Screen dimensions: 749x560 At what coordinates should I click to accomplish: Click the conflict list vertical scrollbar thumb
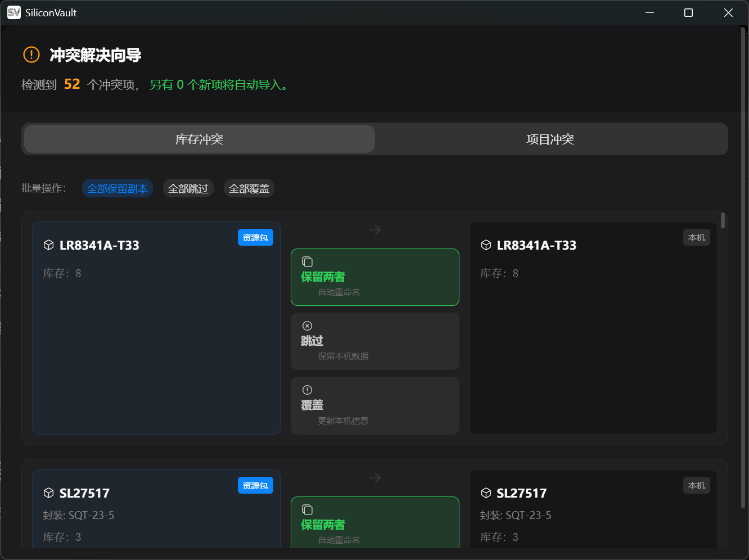click(723, 220)
